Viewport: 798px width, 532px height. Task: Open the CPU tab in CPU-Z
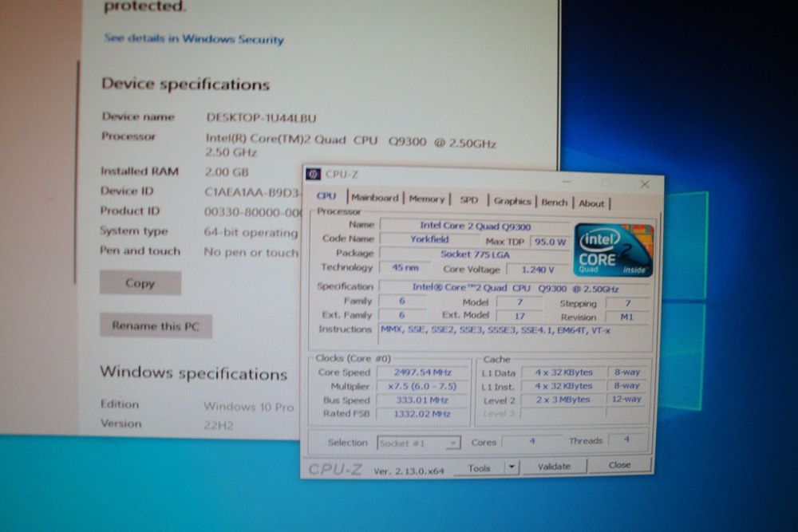(x=326, y=196)
